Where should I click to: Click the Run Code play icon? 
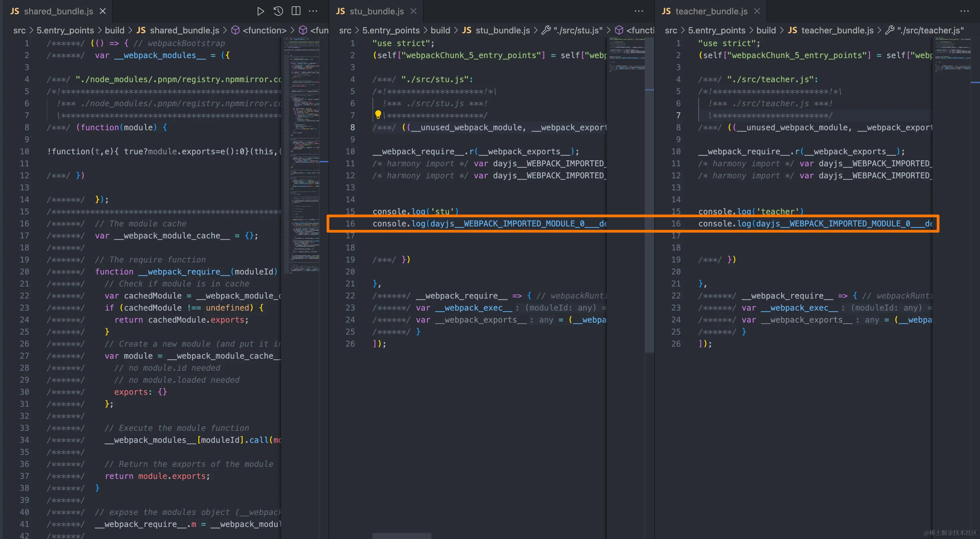click(260, 11)
